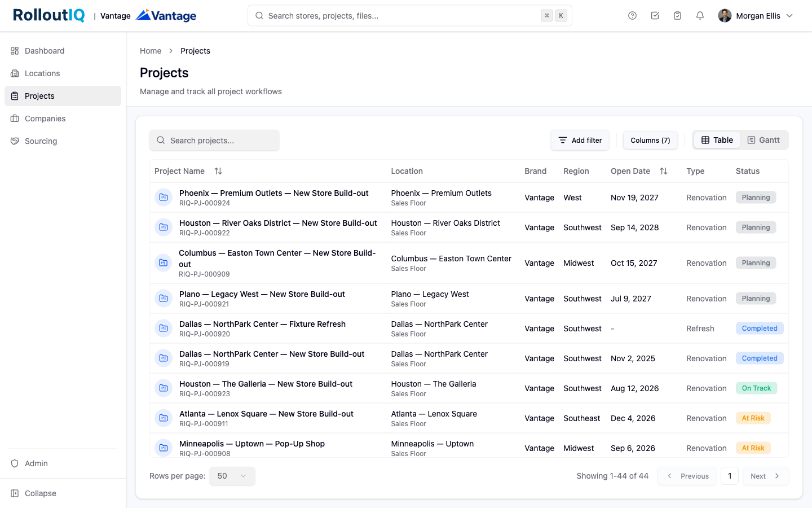Screen dimensions: 812x508
Task: Click the filter lines icon in Add filter
Action: coord(562,140)
